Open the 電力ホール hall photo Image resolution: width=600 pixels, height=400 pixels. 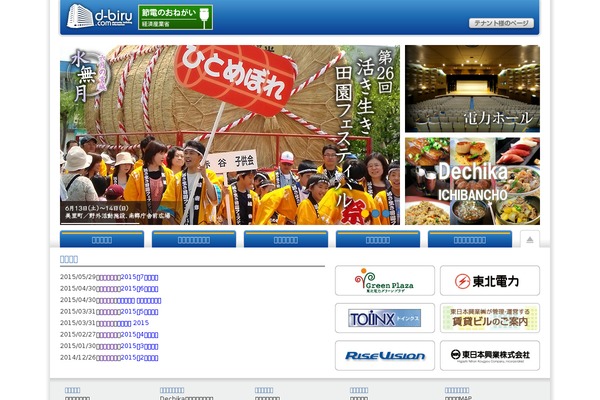tap(472, 89)
